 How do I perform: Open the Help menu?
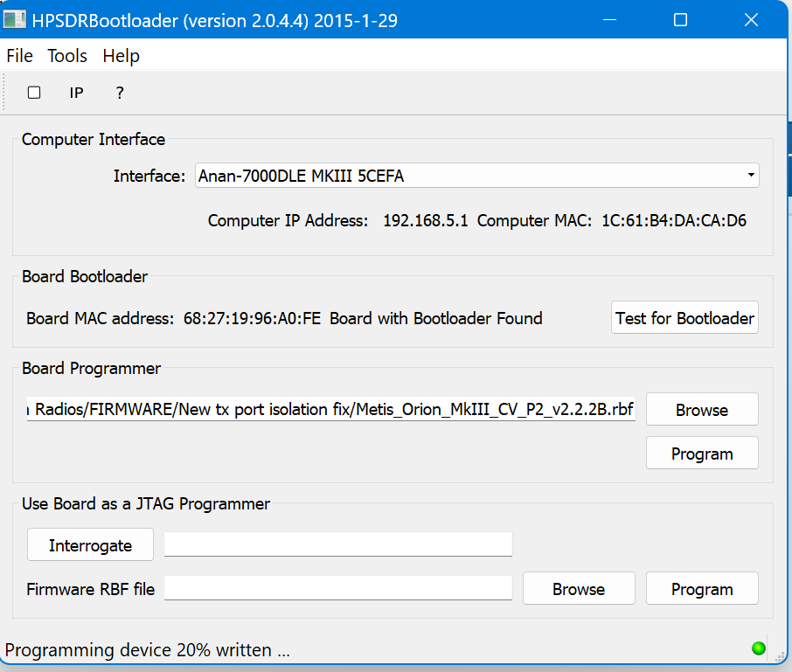click(121, 56)
